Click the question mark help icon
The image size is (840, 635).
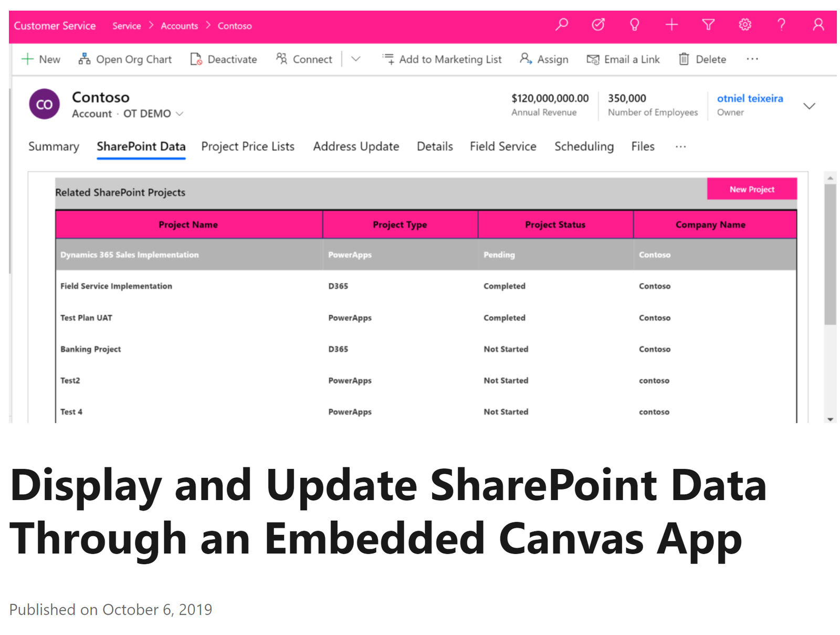tap(781, 25)
